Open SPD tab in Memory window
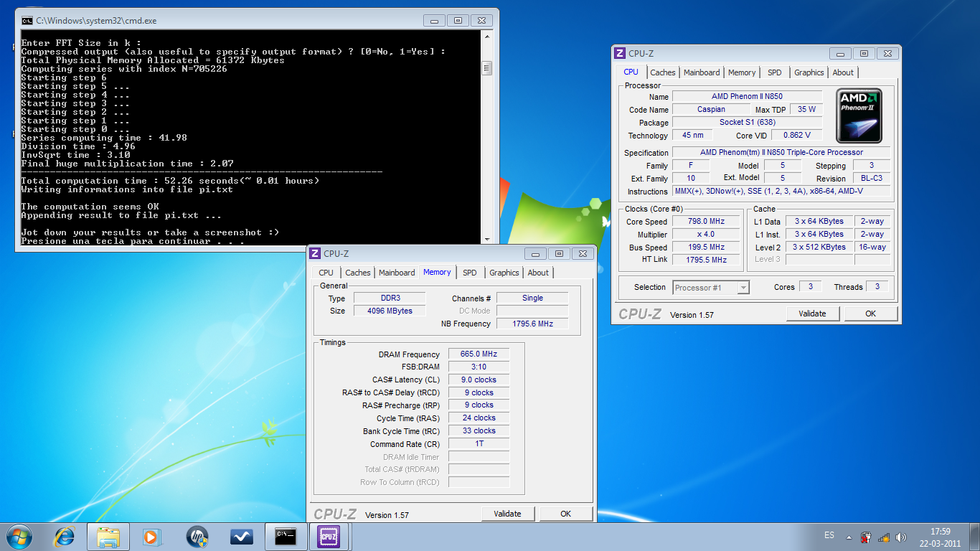The height and width of the screenshot is (551, 980). [470, 273]
